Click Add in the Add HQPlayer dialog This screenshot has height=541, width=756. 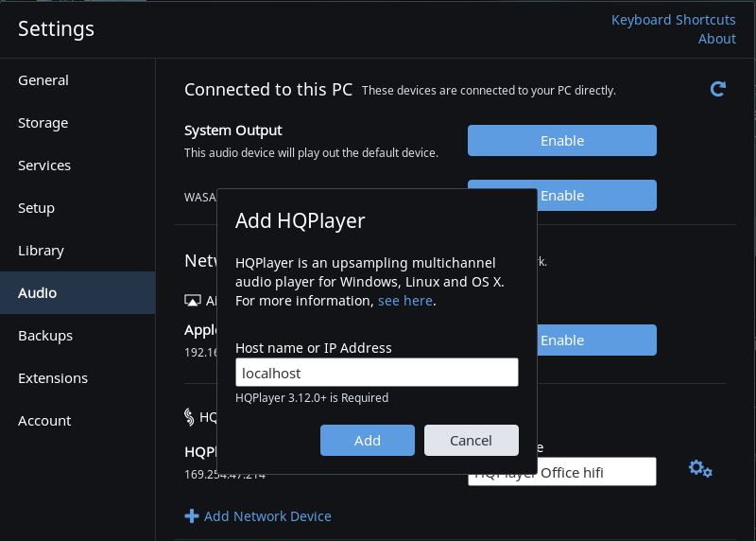pyautogui.click(x=368, y=440)
